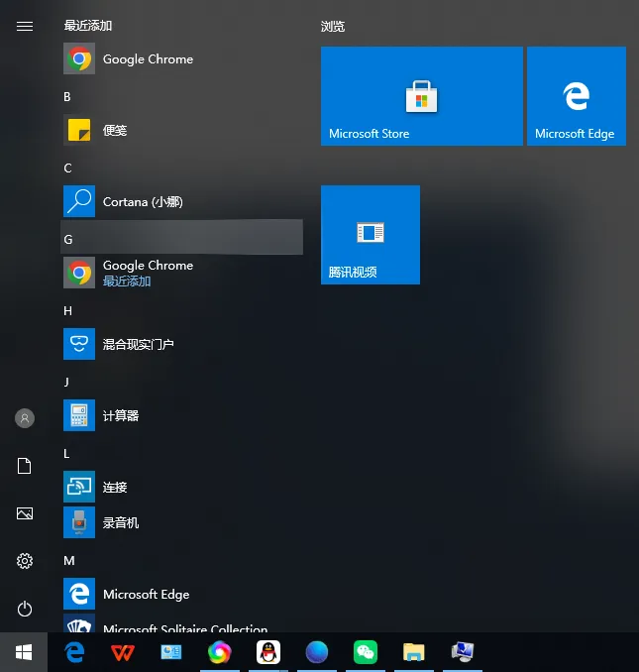Screen dimensions: 639x672
Task: Launch the Sticky Notes (便笺) app
Action: pos(181,130)
